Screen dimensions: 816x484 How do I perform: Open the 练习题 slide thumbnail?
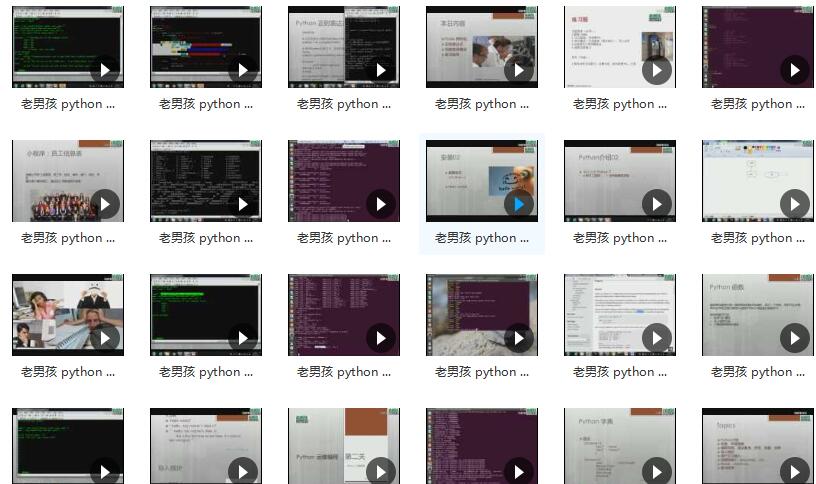tap(620, 47)
